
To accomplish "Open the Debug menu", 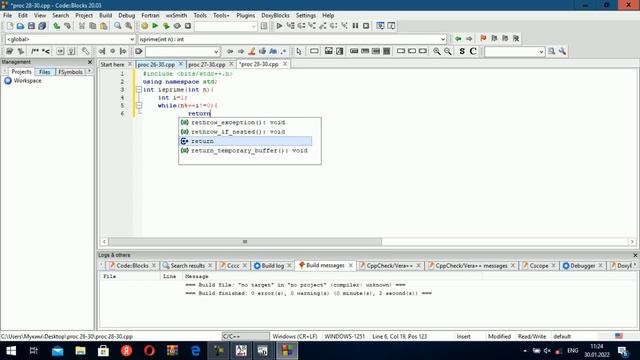I will pos(127,15).
